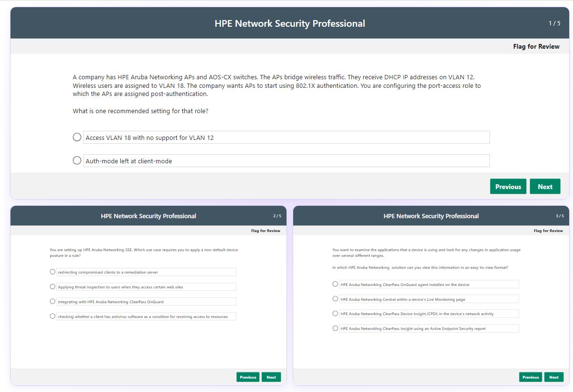
Task: Click Previous button in question 2/5 panel
Action: pyautogui.click(x=248, y=377)
